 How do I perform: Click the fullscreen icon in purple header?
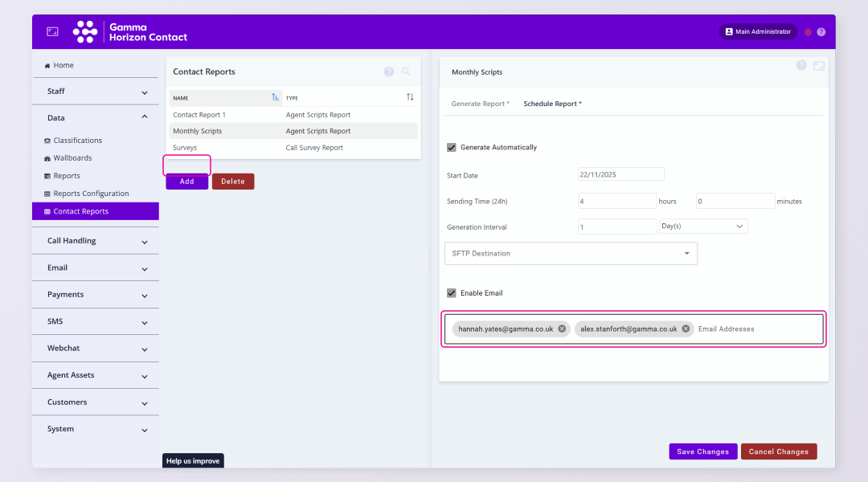52,31
